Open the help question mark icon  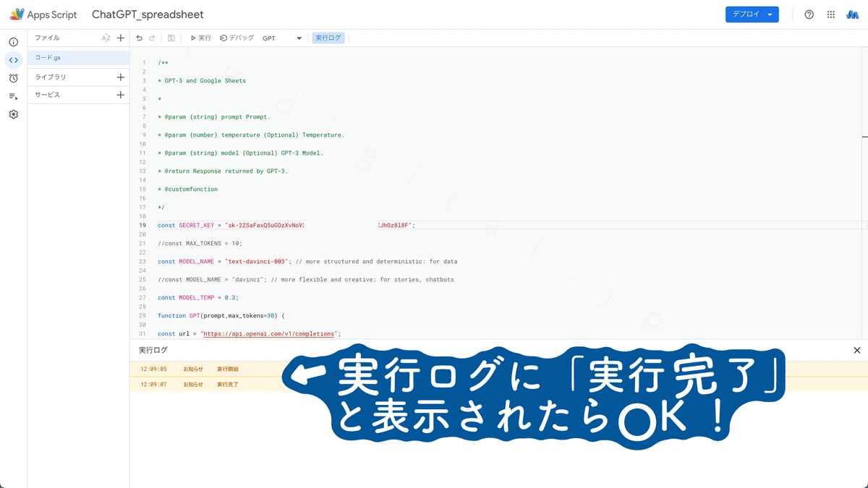coord(809,14)
